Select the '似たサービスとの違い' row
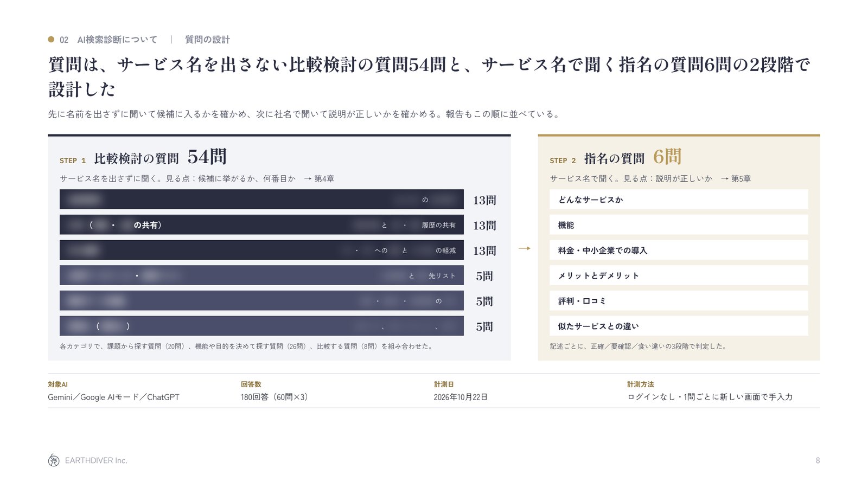 click(679, 326)
